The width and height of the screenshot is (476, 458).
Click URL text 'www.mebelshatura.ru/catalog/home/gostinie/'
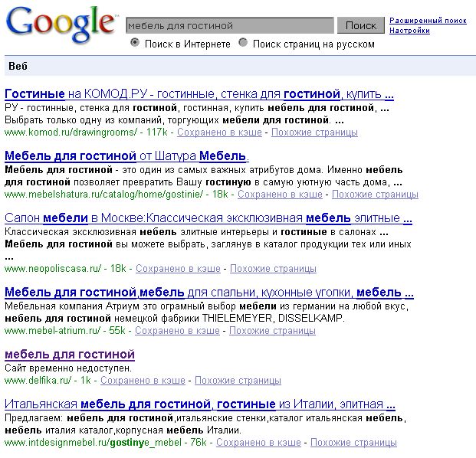pyautogui.click(x=103, y=194)
